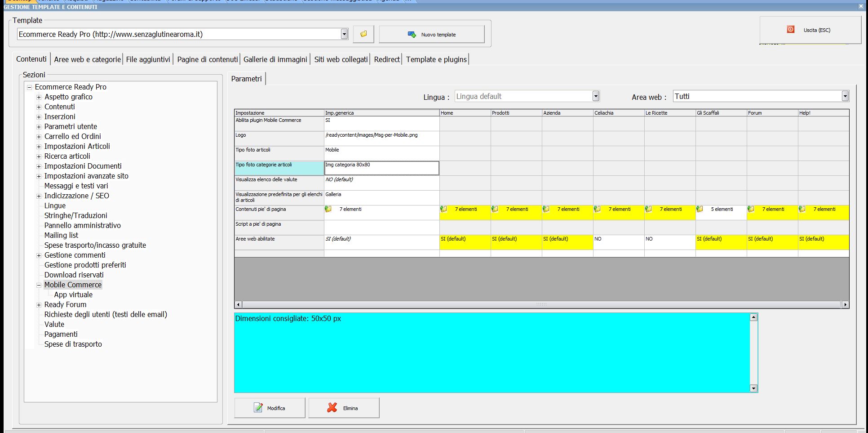Open footer contents icon in Gli Scaffali column

point(700,209)
